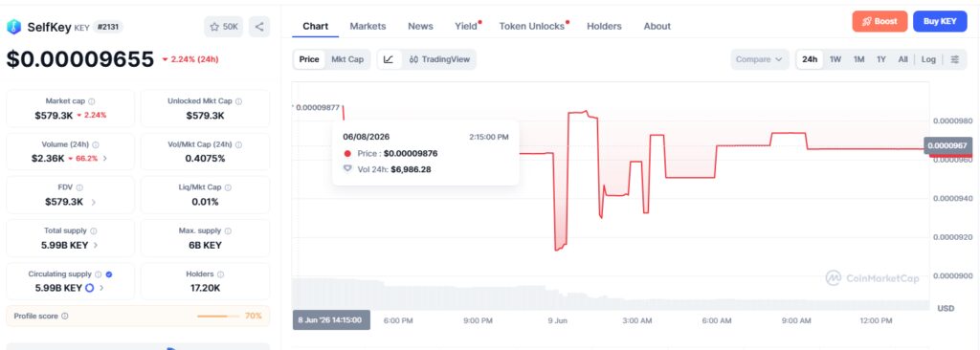
Task: Toggle the Log scale option
Action: 928,59
